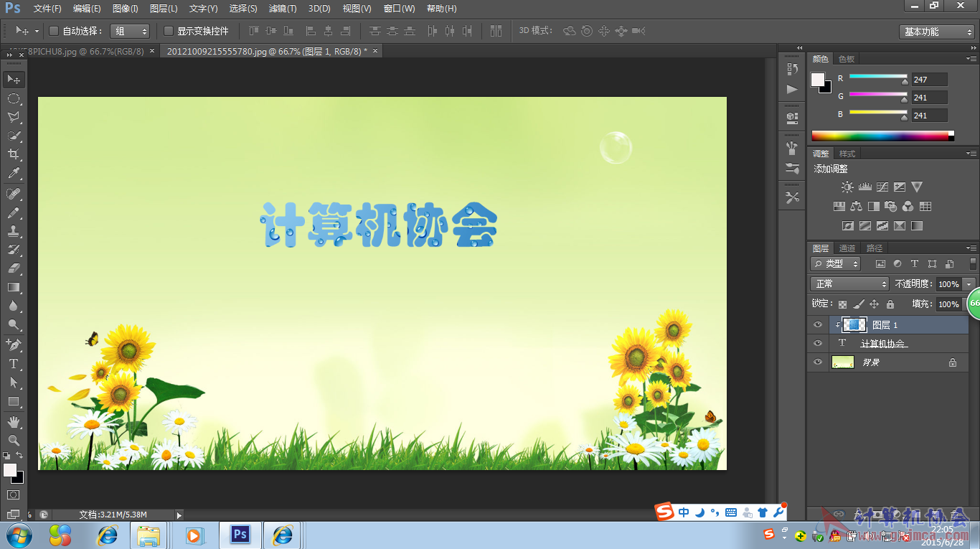The image size is (980, 549).
Task: Select the History Brush tool
Action: pyautogui.click(x=14, y=250)
